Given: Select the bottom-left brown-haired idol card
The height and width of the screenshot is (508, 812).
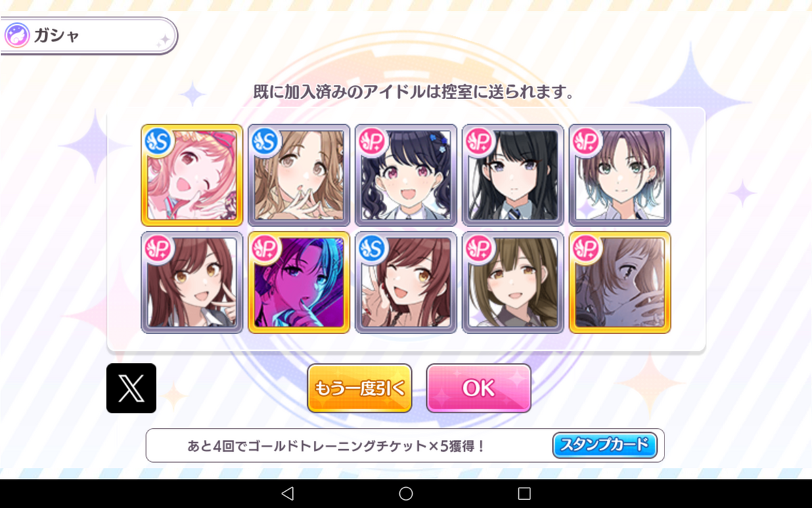Looking at the screenshot, I should pyautogui.click(x=192, y=282).
